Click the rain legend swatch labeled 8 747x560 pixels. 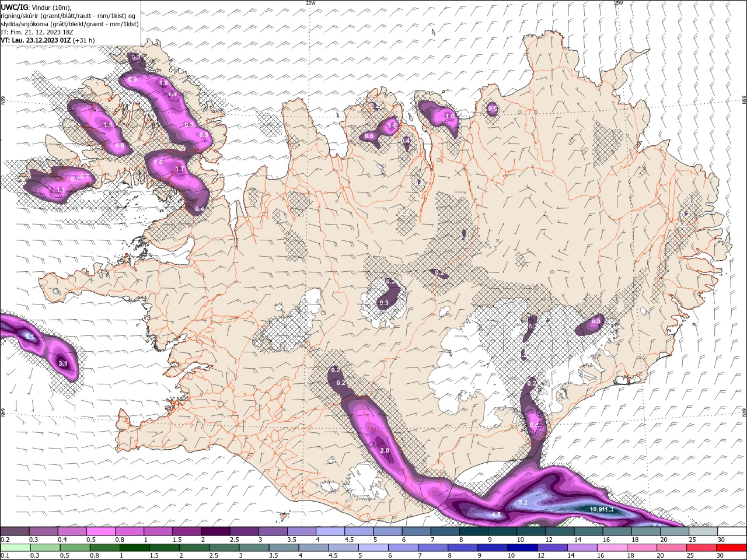pyautogui.click(x=462, y=547)
